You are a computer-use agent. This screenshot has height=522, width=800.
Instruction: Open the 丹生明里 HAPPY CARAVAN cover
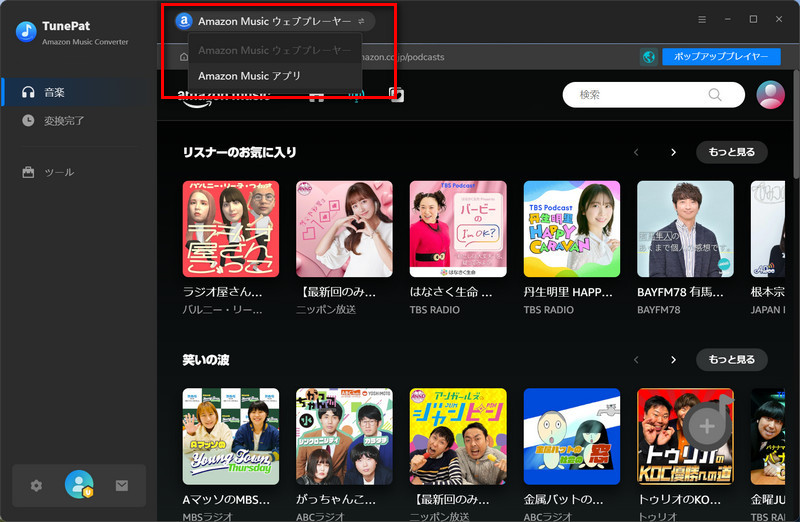572,229
